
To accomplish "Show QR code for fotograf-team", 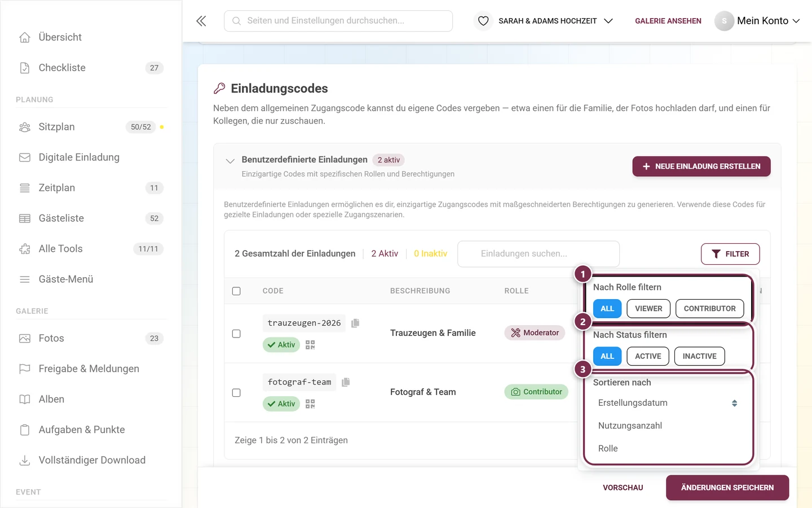I will click(310, 404).
